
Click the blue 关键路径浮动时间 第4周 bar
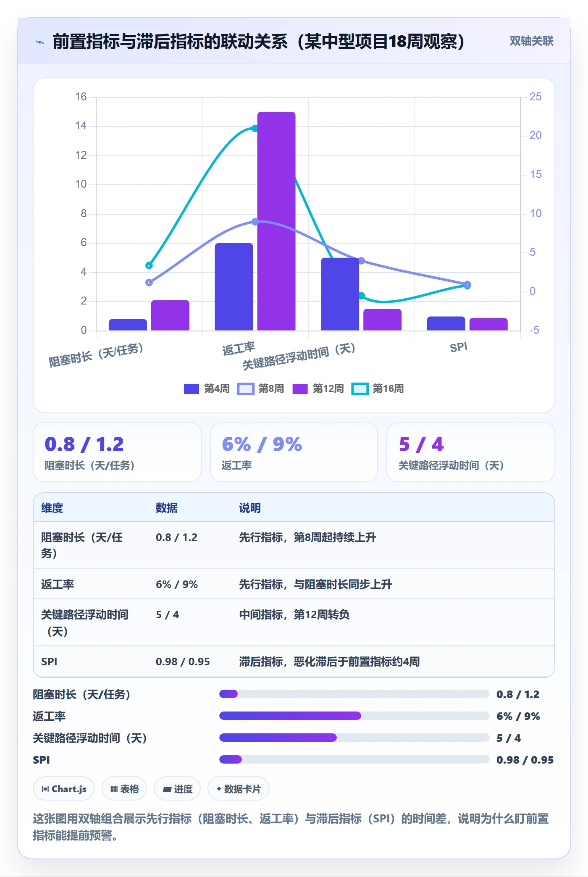(340, 294)
